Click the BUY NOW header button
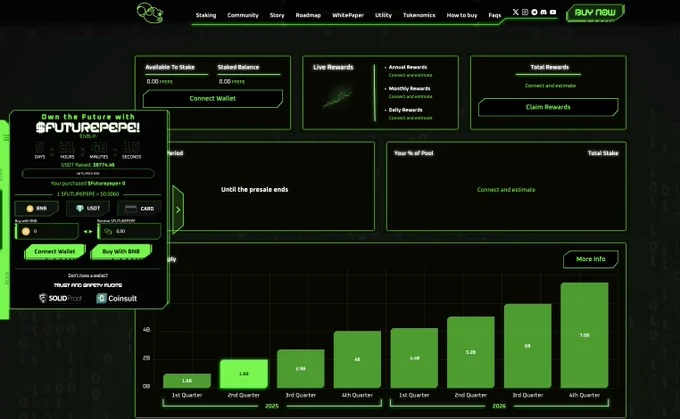 595,13
